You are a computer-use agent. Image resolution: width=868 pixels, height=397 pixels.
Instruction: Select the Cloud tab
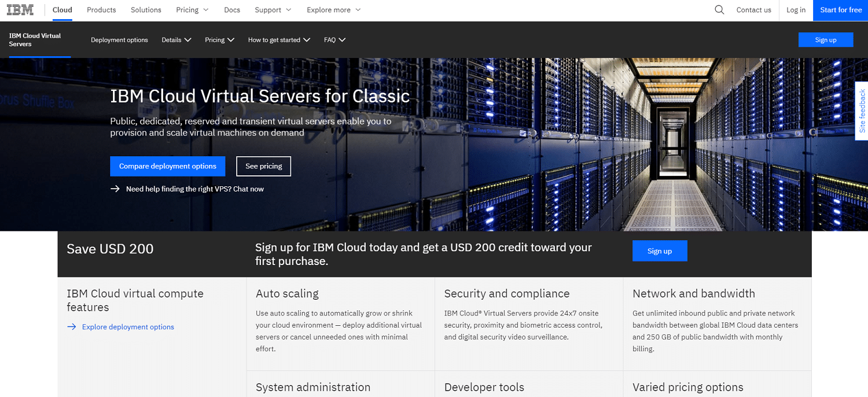pos(61,10)
